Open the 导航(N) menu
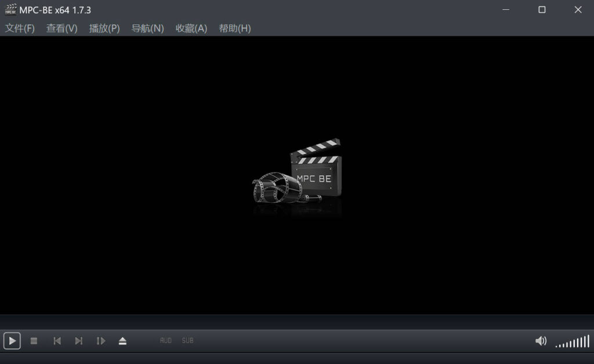Screen dimensions: 594x364 [x=147, y=28]
